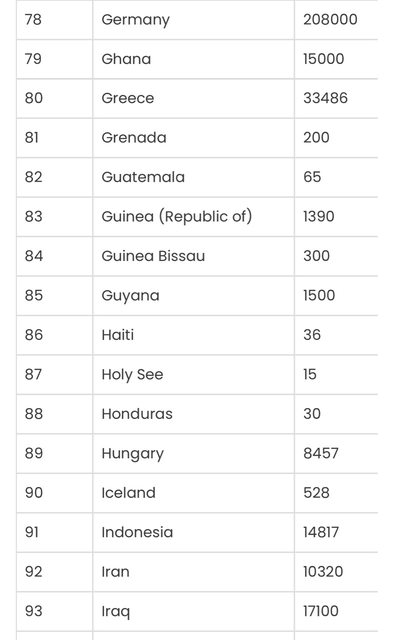Image resolution: width=394 pixels, height=640 pixels.
Task: Click the Guinea Bissau entry
Action: tap(153, 256)
